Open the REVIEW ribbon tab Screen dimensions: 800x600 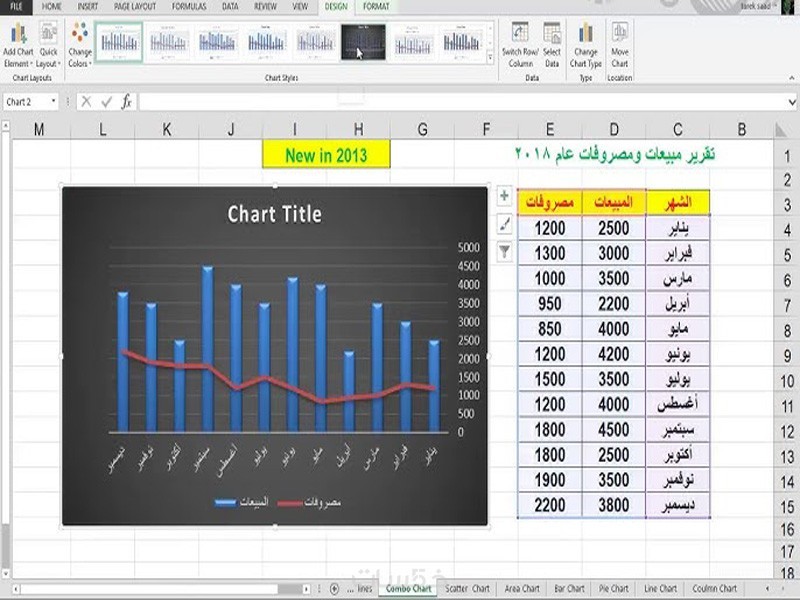coord(265,7)
